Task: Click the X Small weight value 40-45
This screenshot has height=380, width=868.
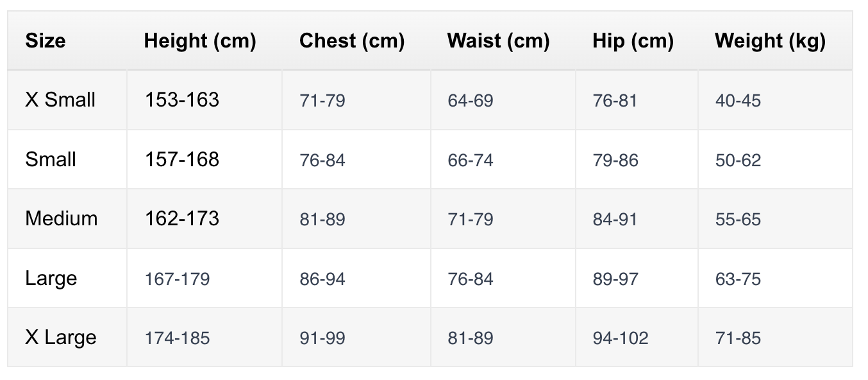Action: click(738, 101)
